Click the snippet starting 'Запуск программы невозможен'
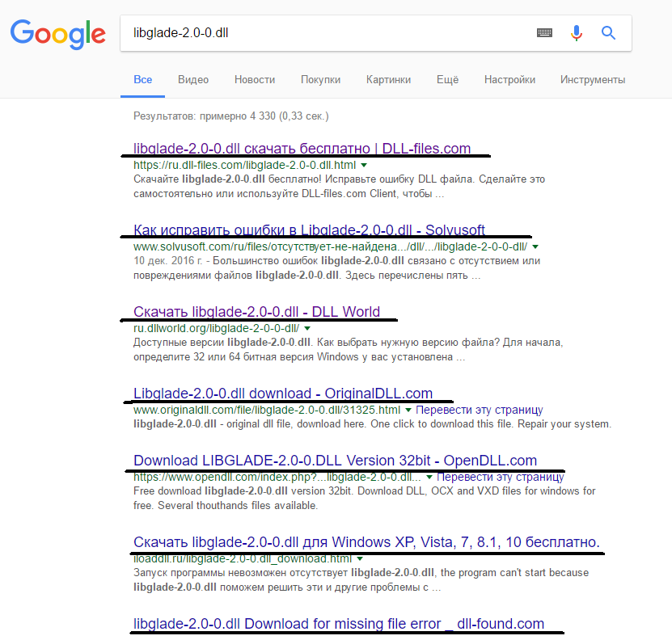The height and width of the screenshot is (640, 672). [361, 580]
